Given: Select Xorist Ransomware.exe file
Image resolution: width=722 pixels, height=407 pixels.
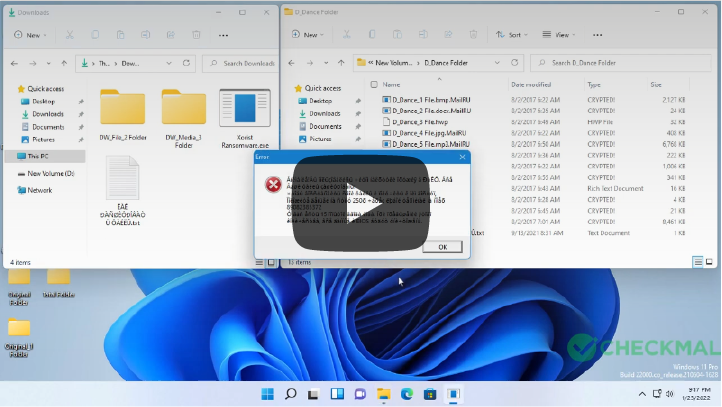Looking at the screenshot, I should (x=245, y=119).
